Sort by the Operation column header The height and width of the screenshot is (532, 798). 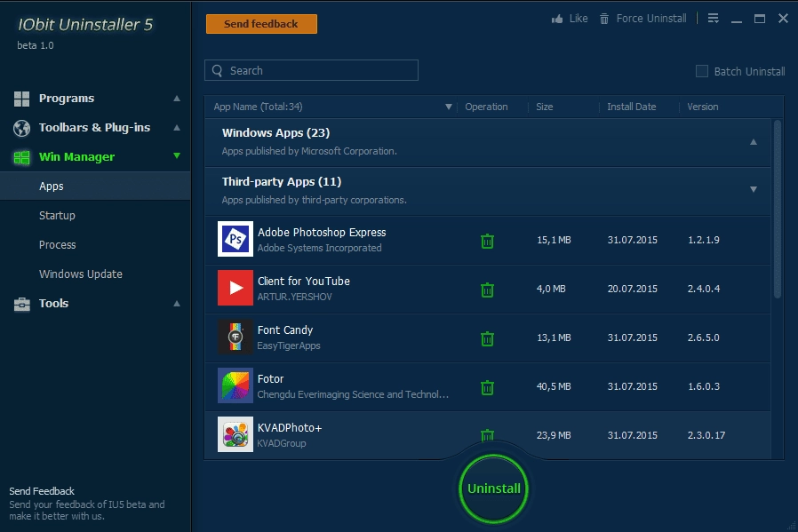coord(486,107)
